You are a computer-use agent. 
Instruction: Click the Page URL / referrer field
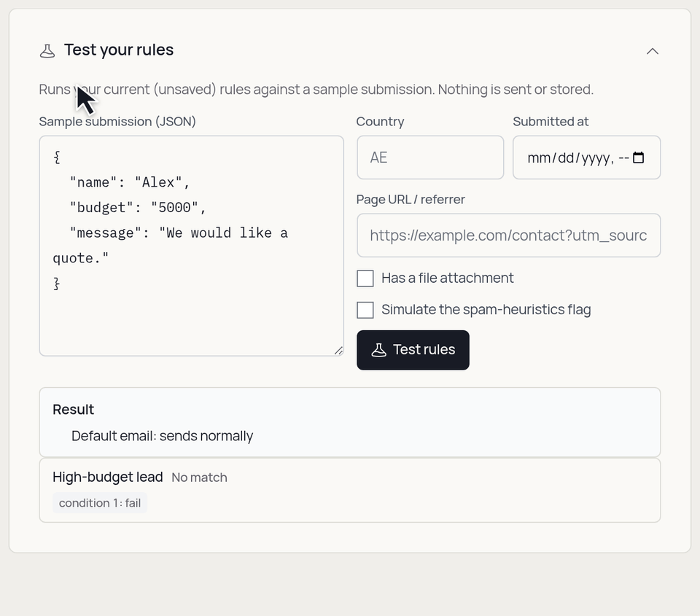click(508, 235)
